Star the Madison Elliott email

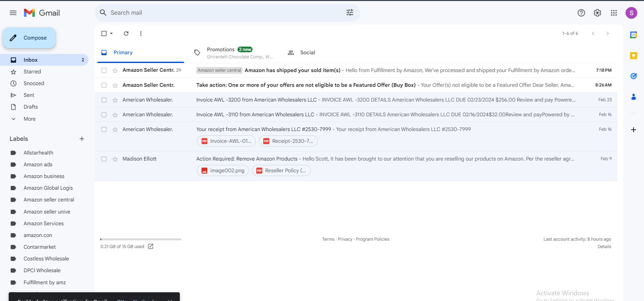click(x=115, y=159)
